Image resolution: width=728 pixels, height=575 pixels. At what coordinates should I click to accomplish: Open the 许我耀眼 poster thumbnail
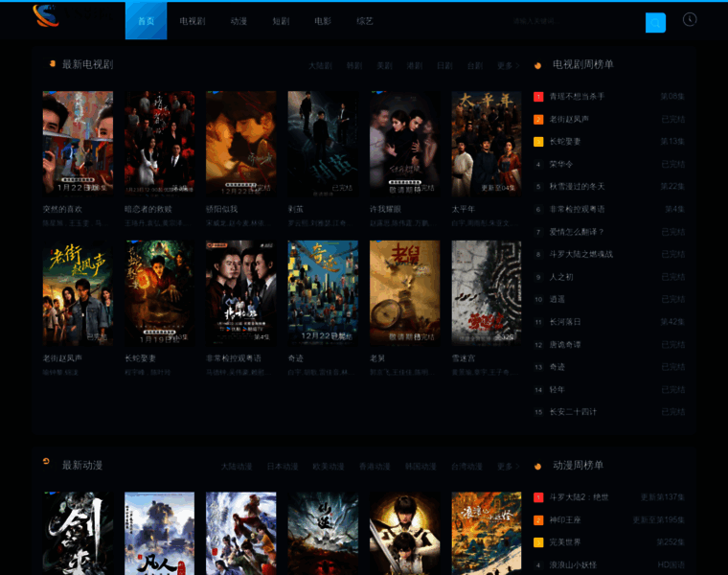[x=405, y=143]
